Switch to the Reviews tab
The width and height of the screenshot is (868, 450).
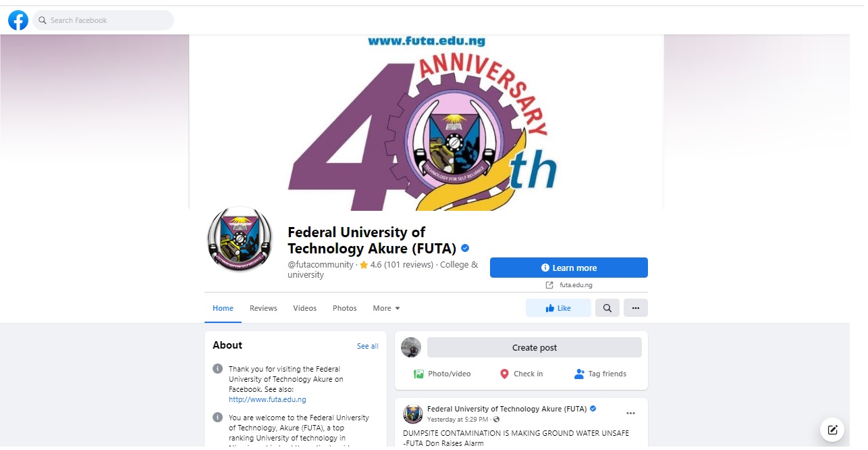click(x=263, y=308)
